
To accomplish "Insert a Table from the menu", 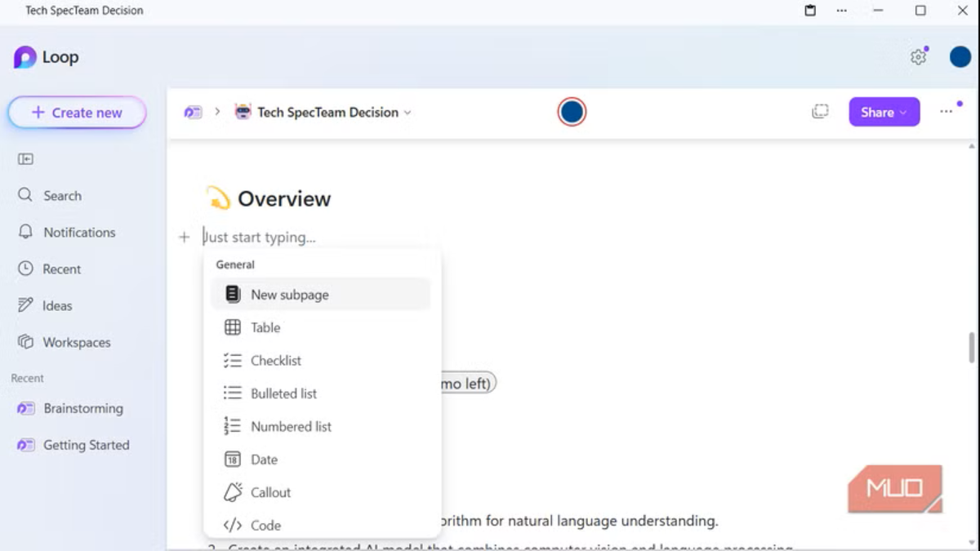I will [265, 327].
